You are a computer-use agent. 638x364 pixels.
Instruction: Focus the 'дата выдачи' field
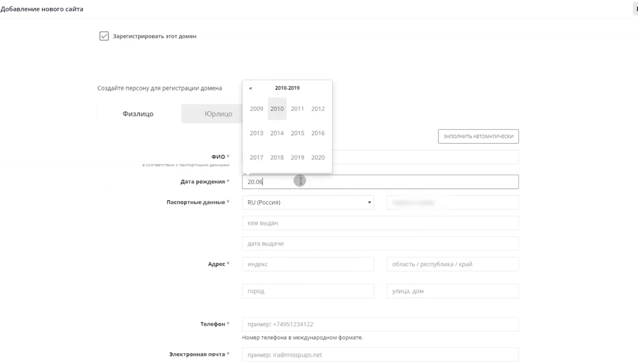coord(380,244)
